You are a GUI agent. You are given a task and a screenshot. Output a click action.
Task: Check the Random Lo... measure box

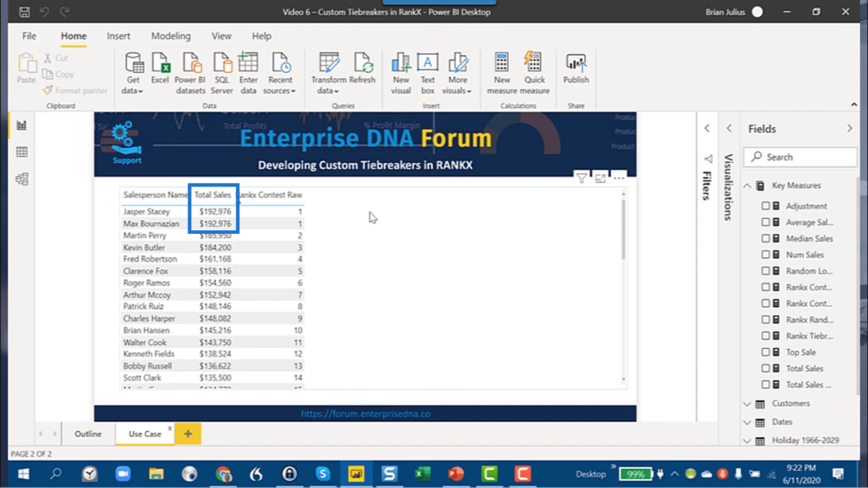point(765,271)
